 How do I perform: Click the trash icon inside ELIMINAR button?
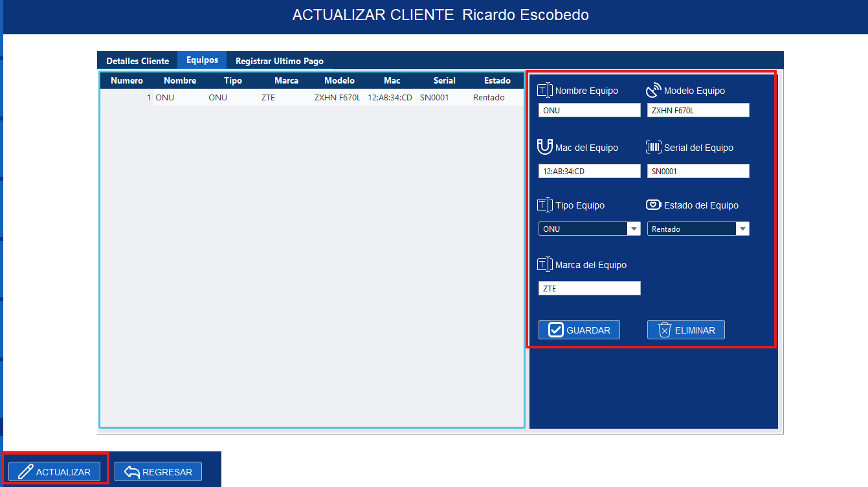pos(663,329)
